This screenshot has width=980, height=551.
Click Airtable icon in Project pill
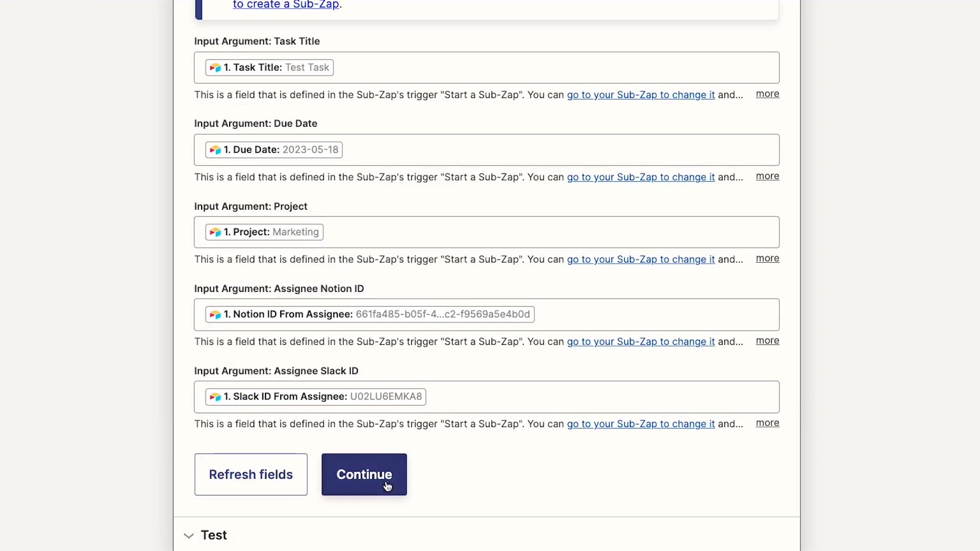pyautogui.click(x=215, y=232)
